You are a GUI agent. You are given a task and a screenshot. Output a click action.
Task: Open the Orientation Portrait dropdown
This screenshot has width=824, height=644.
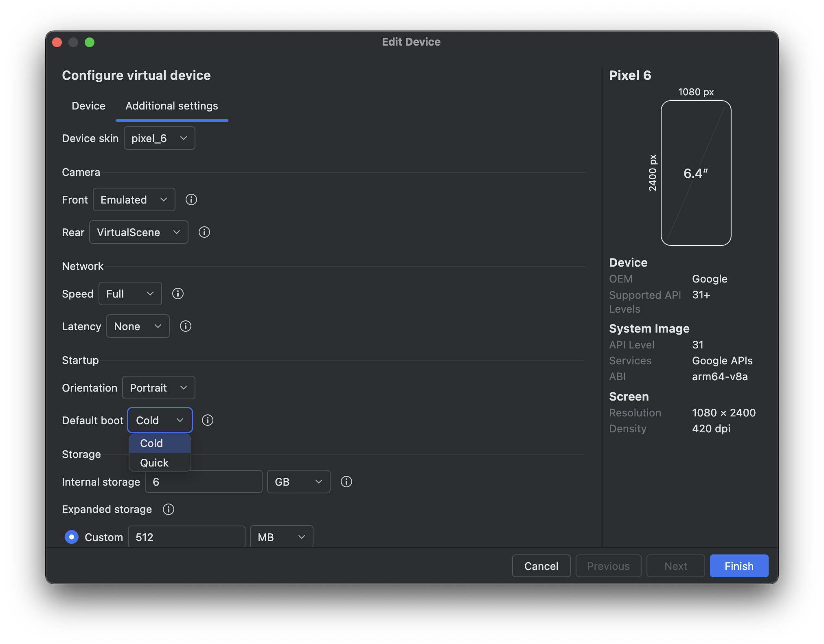coord(159,388)
